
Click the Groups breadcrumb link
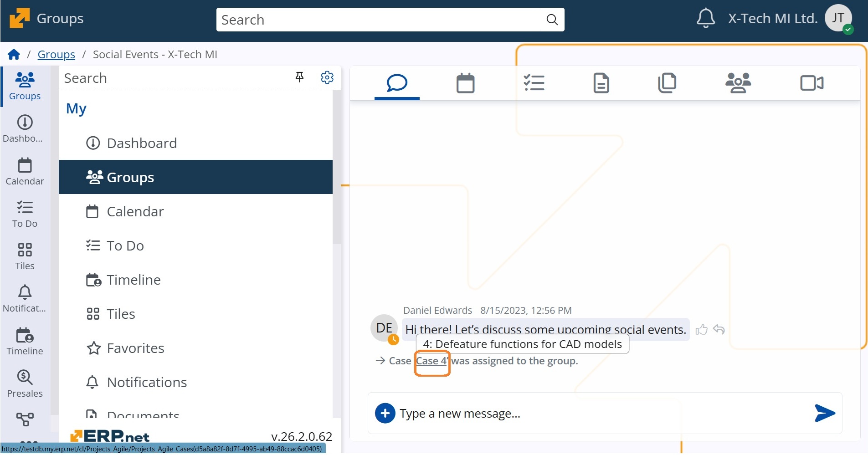56,55
